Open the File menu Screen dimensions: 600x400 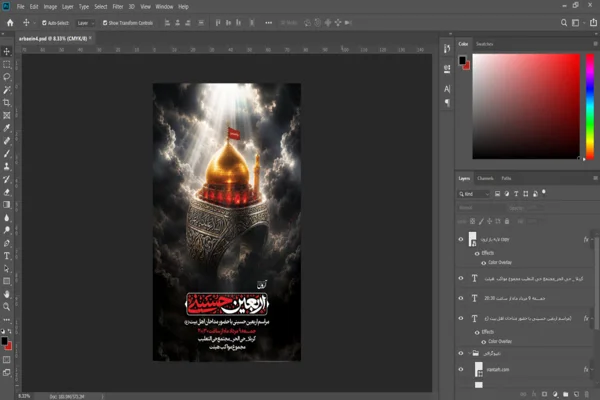(21, 7)
